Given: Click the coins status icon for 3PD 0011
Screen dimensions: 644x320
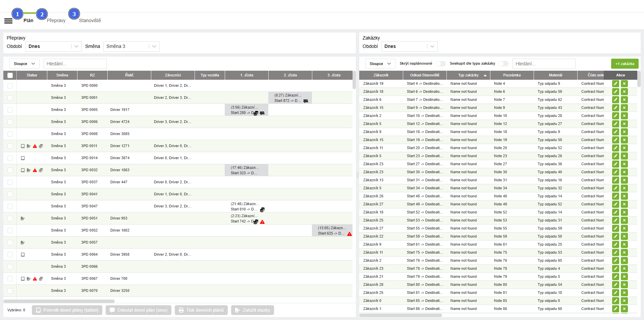Looking at the screenshot, I should click(x=41, y=146).
